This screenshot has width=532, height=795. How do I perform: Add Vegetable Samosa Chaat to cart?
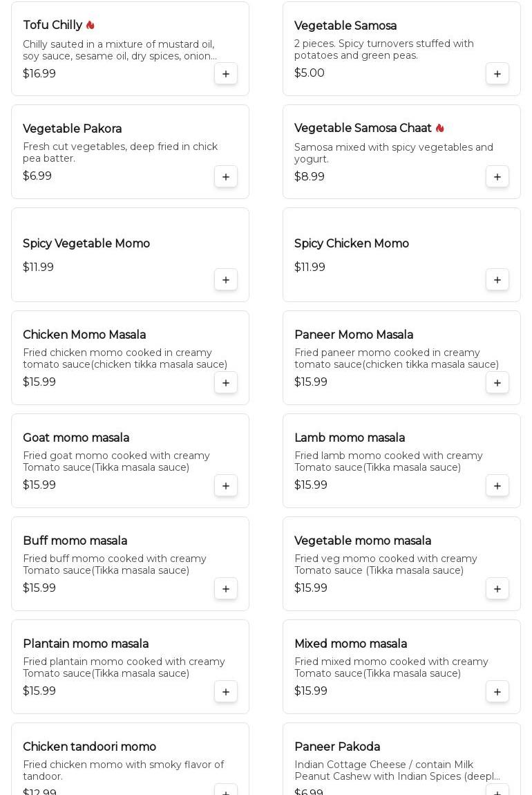[497, 177]
